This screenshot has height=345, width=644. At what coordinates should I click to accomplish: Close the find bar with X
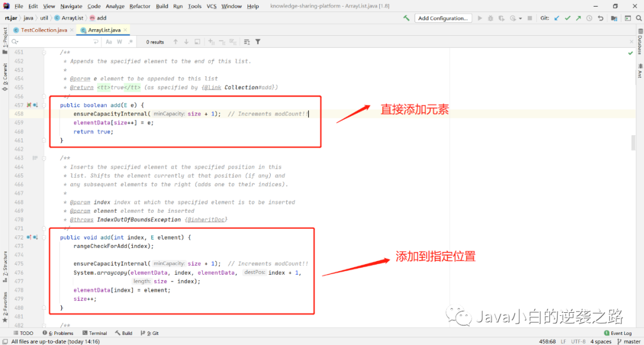coord(631,42)
